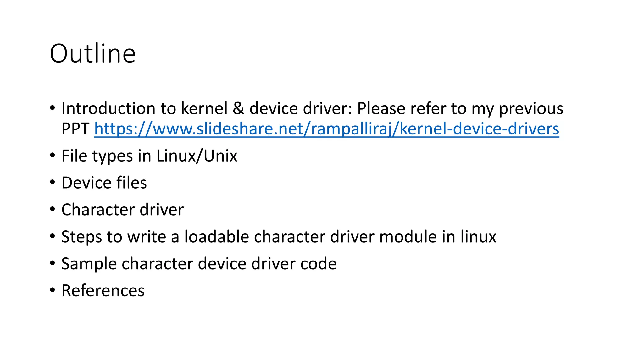This screenshot has width=644, height=362.
Task: Click the References bullet text
Action: tap(103, 291)
